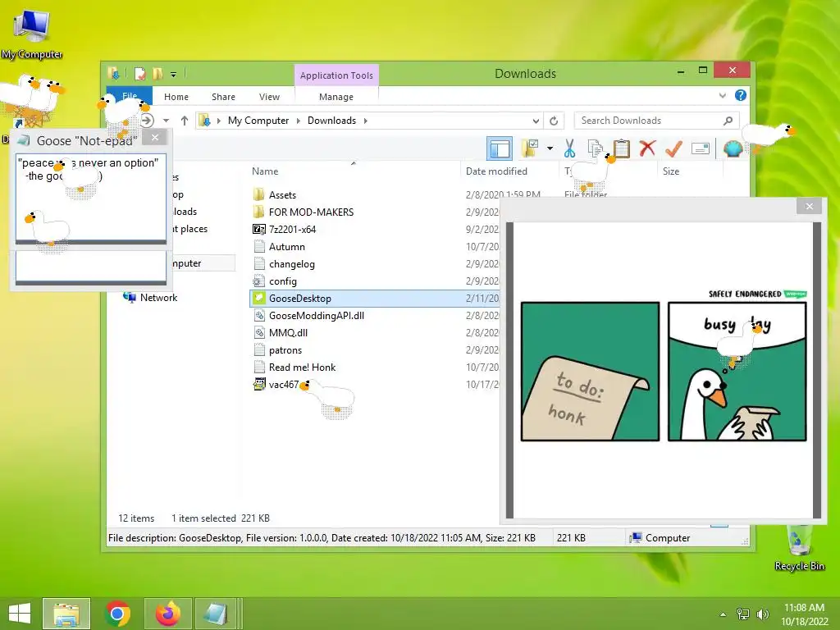Launch Firefox from taskbar
This screenshot has width=840, height=630.
pyautogui.click(x=168, y=614)
